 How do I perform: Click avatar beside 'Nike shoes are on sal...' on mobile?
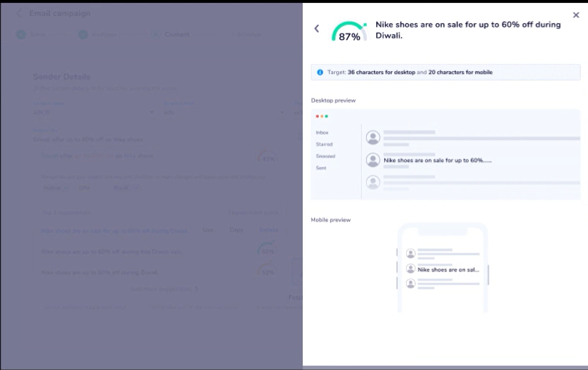tap(410, 269)
